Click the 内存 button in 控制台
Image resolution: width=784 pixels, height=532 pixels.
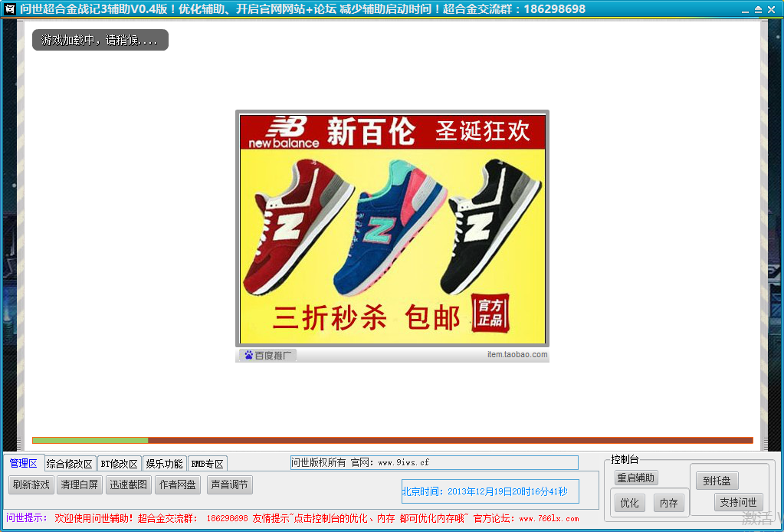(668, 503)
